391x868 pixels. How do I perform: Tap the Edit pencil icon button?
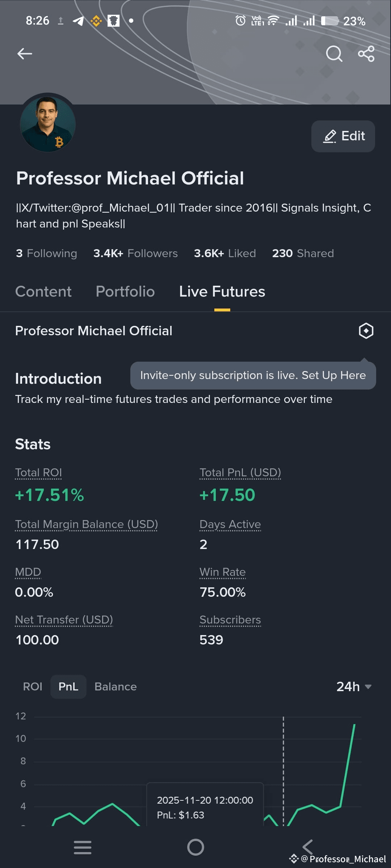tap(343, 136)
